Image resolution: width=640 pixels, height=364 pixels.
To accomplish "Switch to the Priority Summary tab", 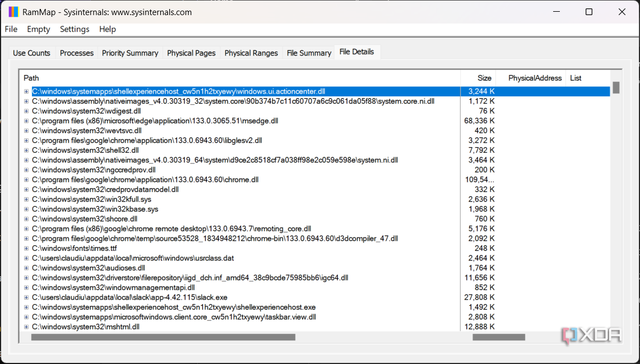I will point(130,53).
